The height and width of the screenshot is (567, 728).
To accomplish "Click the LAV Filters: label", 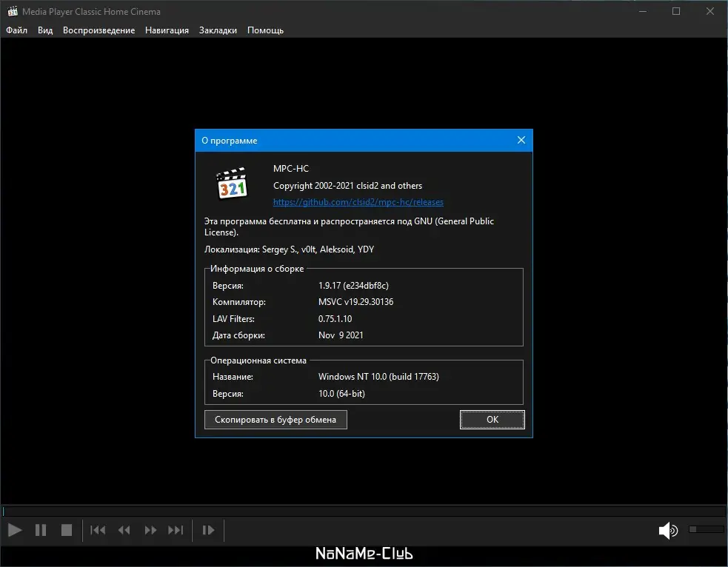I will (x=233, y=319).
